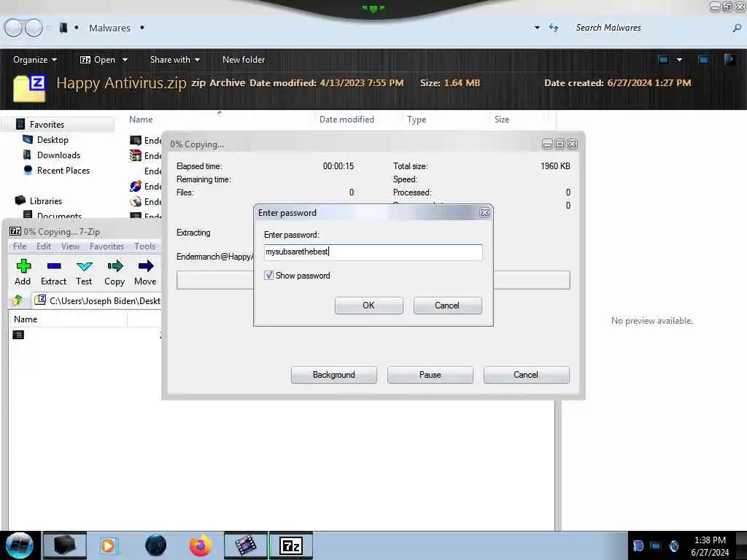The image size is (747, 560).
Task: Click the Search Malwares field
Action: click(650, 28)
